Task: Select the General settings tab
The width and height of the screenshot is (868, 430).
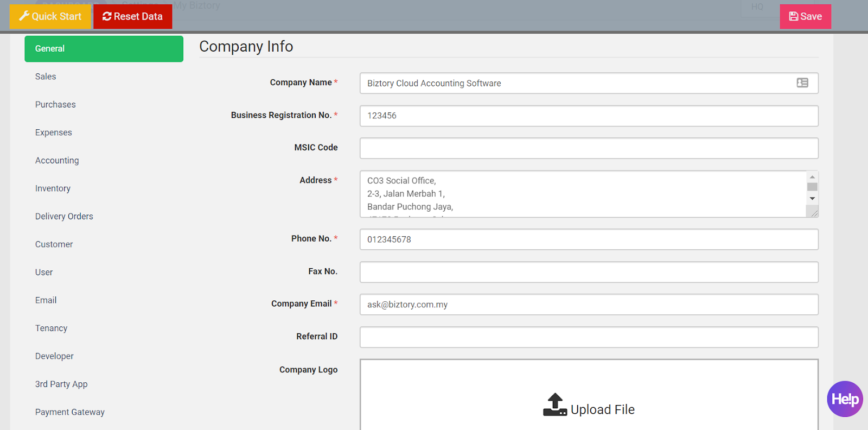Action: pos(104,49)
